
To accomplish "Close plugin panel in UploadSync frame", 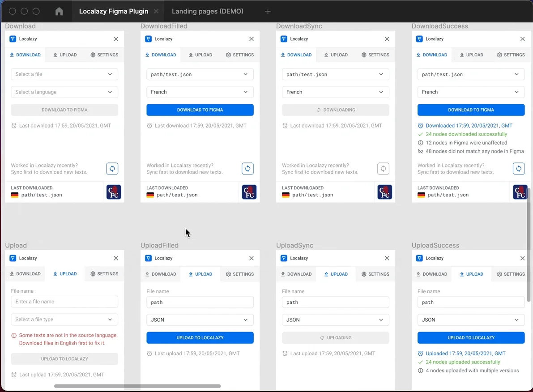I will click(x=387, y=258).
